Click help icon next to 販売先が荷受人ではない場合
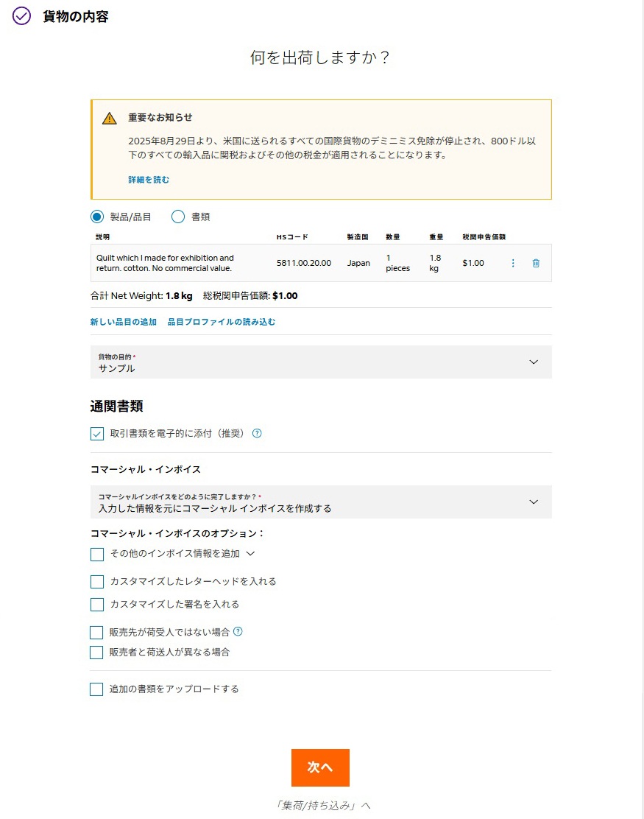 point(238,632)
